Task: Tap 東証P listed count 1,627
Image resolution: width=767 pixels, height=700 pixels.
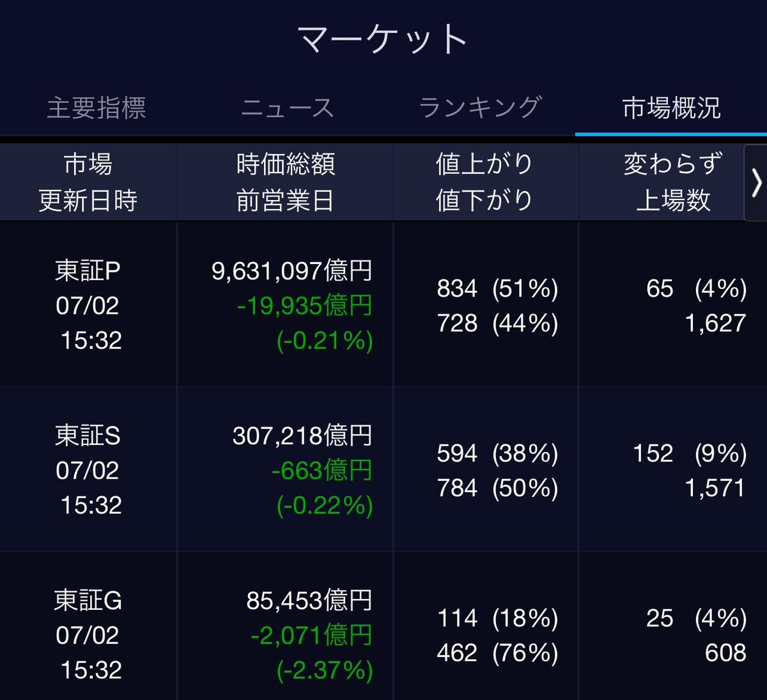Action: click(715, 323)
